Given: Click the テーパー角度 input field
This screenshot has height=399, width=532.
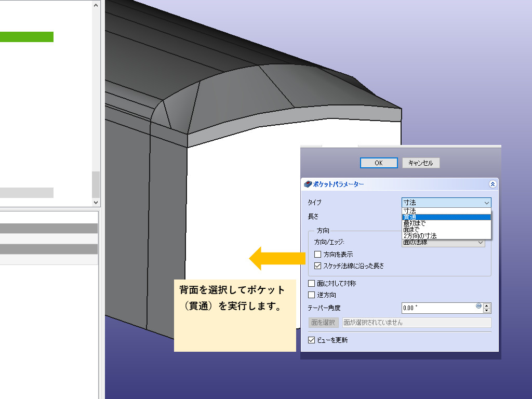Looking at the screenshot, I should pyautogui.click(x=437, y=308).
